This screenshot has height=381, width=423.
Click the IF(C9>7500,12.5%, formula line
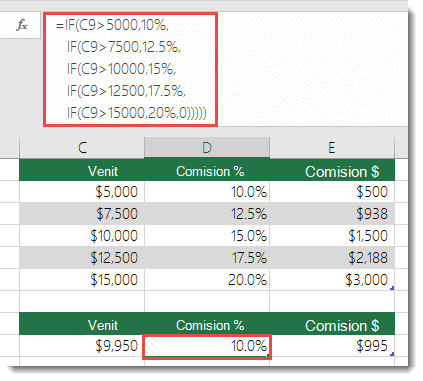124,47
